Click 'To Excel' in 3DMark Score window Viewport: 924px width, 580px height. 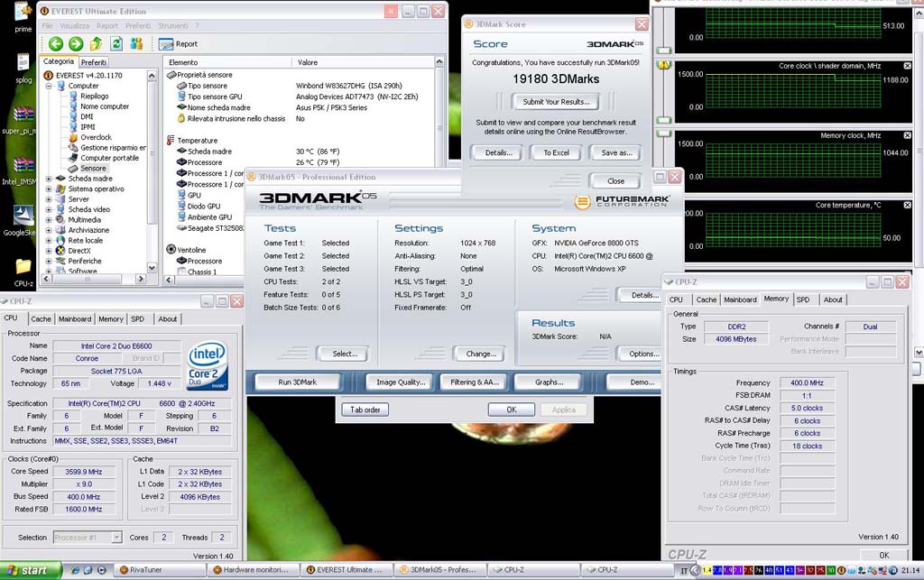[x=556, y=152]
